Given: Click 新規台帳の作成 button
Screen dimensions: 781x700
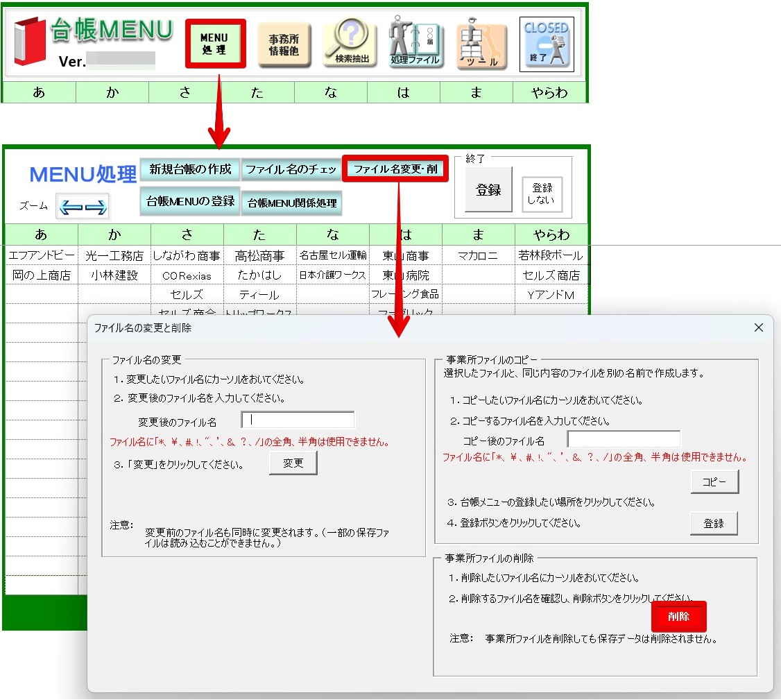Looking at the screenshot, I should (190, 169).
